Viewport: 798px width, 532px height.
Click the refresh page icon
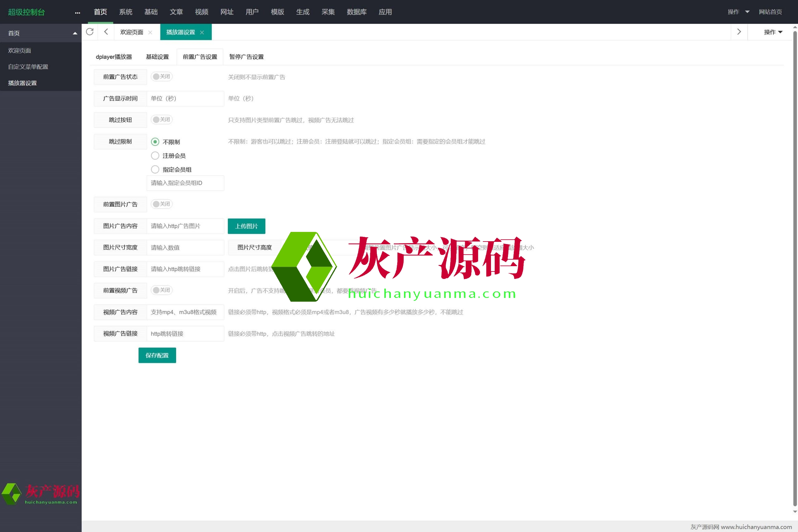click(x=89, y=32)
